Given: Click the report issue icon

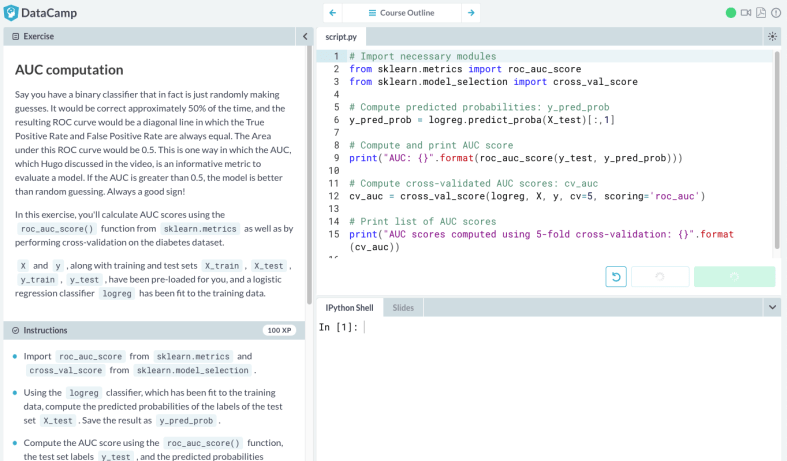Looking at the screenshot, I should pyautogui.click(x=776, y=13).
